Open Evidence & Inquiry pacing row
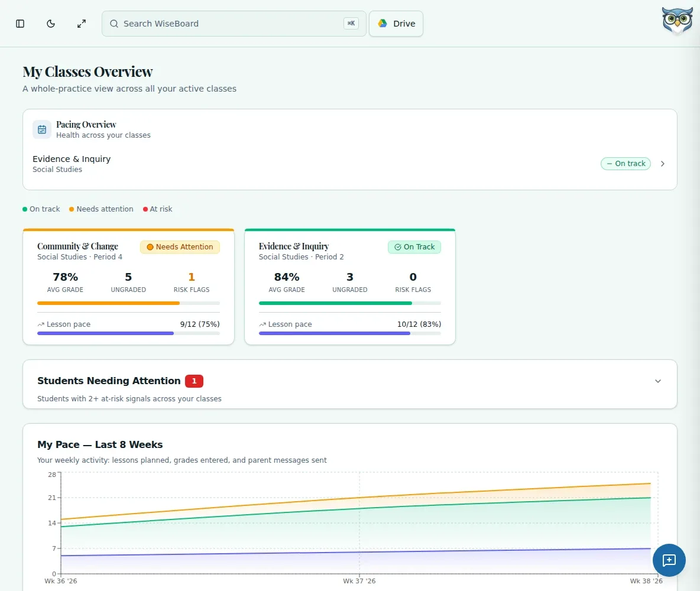This screenshot has width=700, height=591. [x=349, y=164]
